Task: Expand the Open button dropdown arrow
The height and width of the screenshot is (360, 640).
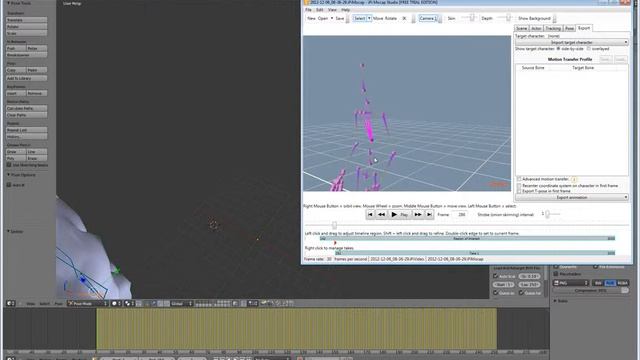Action: (332, 18)
